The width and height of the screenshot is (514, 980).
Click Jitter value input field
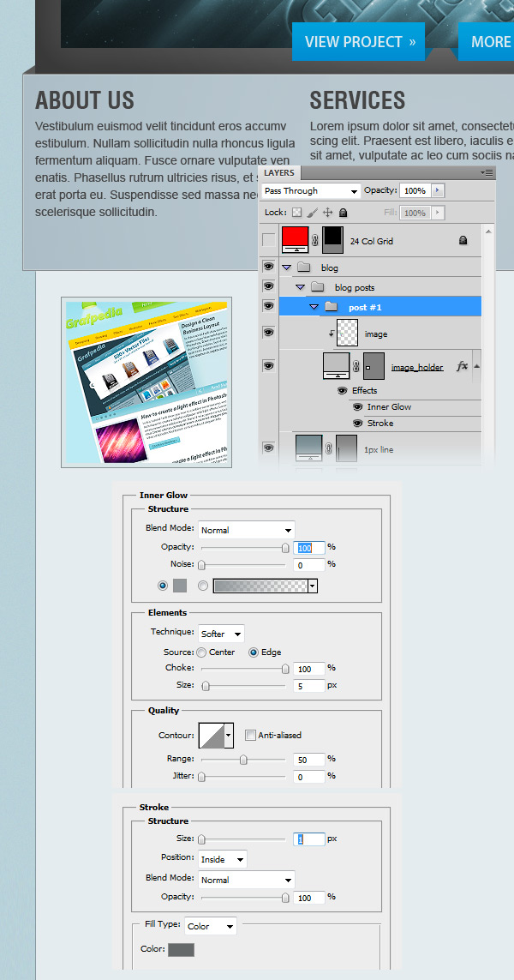(309, 777)
